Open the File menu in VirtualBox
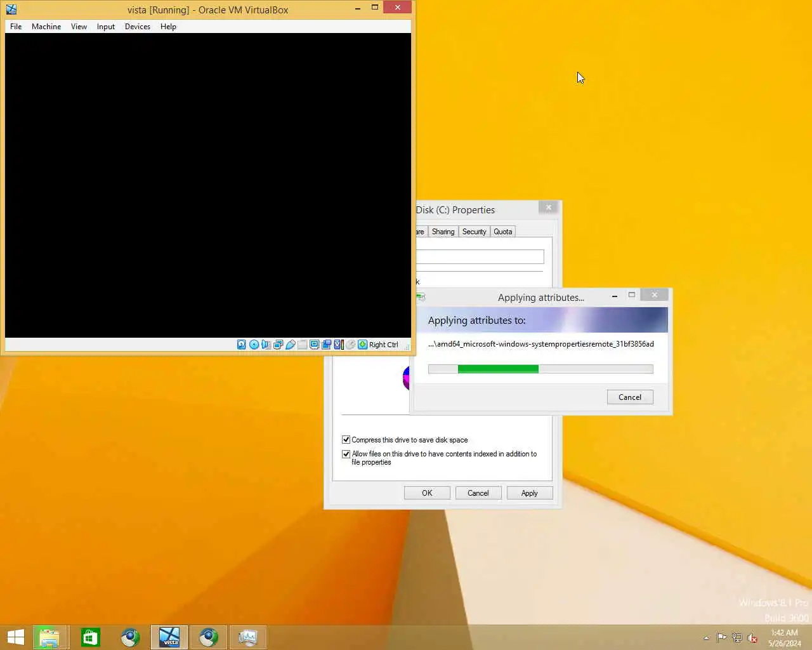The height and width of the screenshot is (650, 812). click(16, 27)
